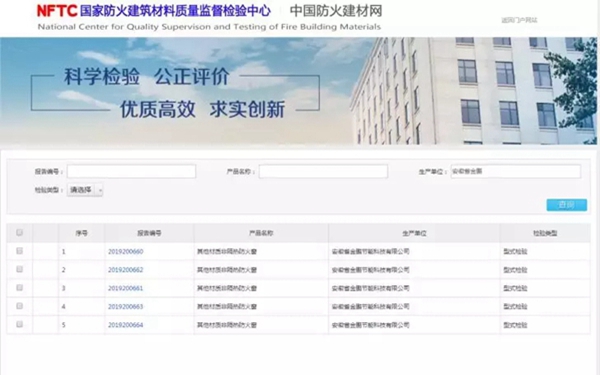Click the 产品名称 column header
The height and width of the screenshot is (375, 600).
261,233
